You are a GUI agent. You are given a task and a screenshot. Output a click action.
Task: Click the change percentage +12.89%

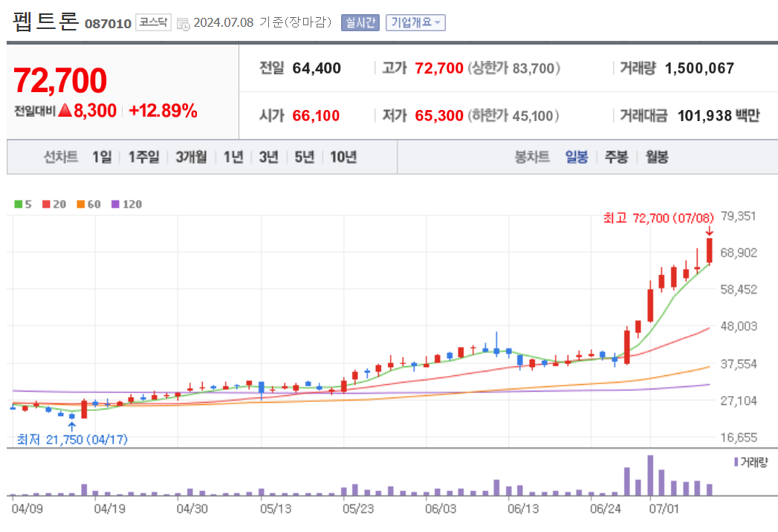click(x=163, y=111)
